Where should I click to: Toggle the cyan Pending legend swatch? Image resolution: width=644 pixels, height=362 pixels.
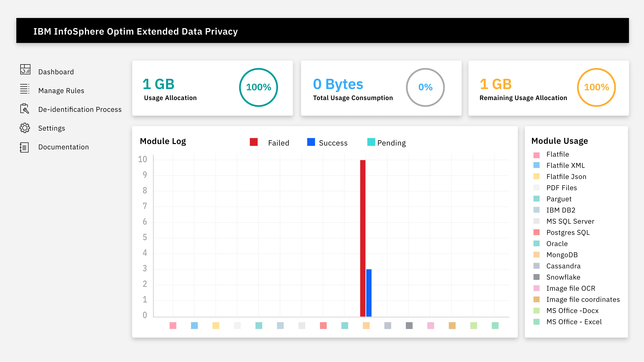371,142
